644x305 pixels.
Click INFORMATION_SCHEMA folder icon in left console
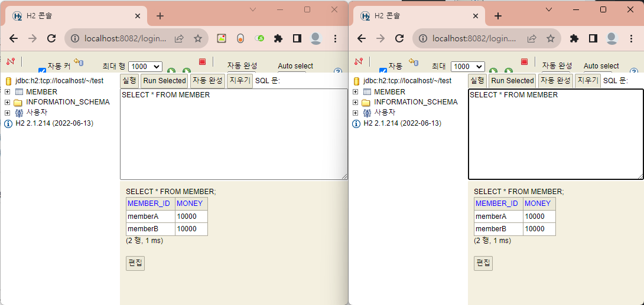click(x=18, y=102)
